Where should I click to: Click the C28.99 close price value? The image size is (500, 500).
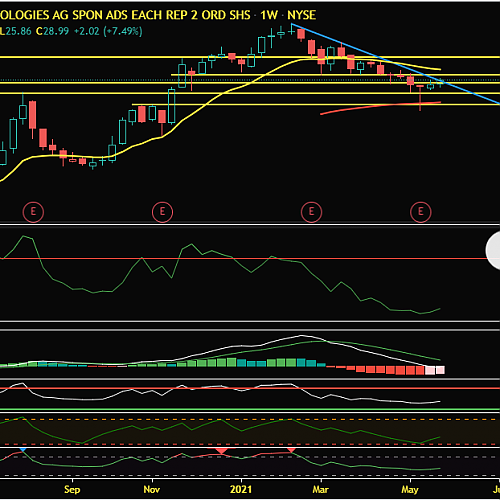point(52,31)
